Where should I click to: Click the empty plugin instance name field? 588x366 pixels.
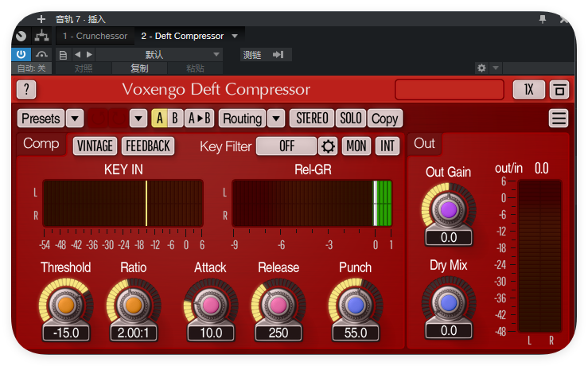tap(450, 89)
